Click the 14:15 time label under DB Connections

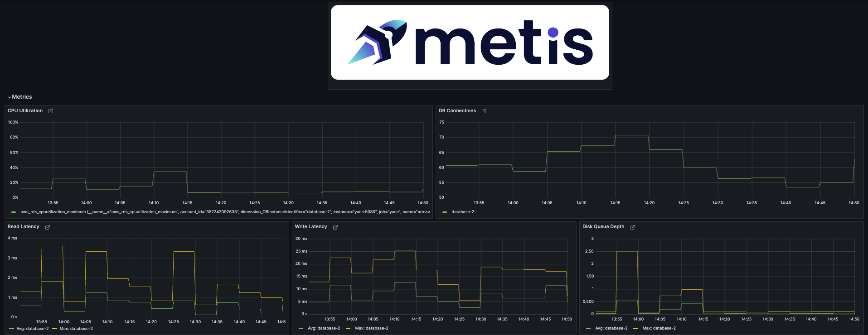615,203
